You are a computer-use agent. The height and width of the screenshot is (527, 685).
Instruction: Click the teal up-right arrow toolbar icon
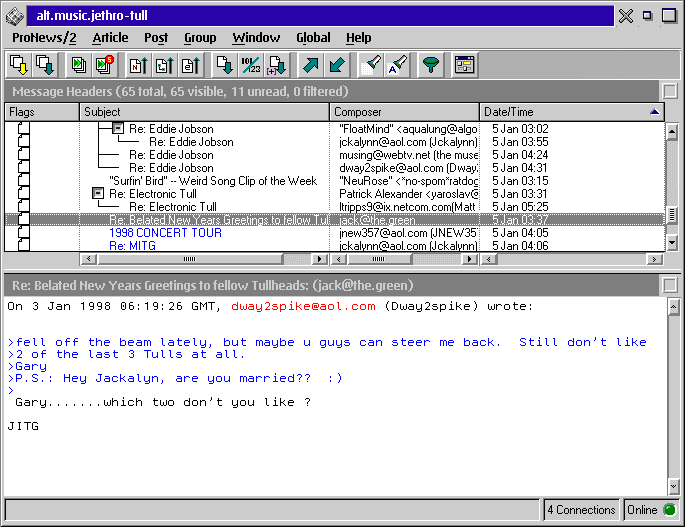point(311,65)
